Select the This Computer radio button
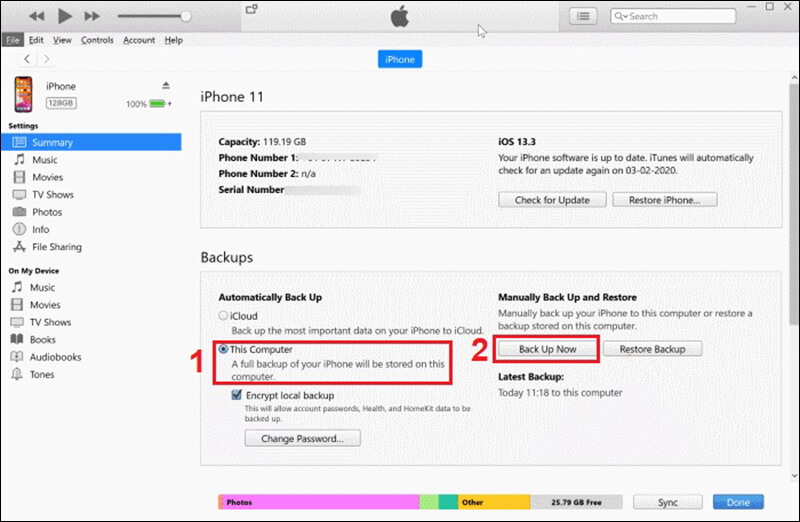Screen dimensions: 800x522 pyautogui.click(x=223, y=349)
